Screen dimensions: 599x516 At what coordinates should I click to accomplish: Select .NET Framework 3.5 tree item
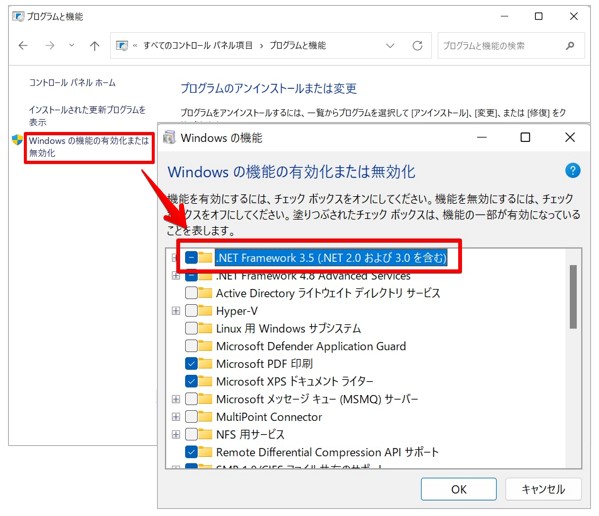[x=331, y=258]
